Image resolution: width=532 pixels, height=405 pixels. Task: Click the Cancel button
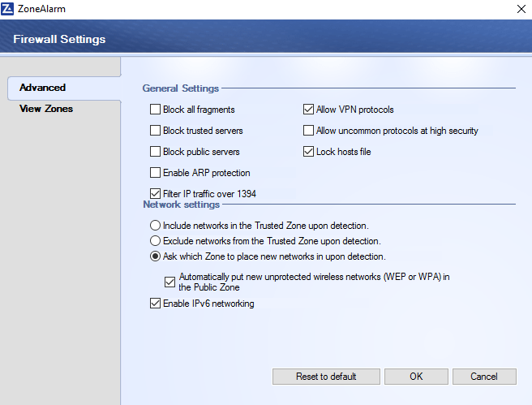pyautogui.click(x=484, y=377)
